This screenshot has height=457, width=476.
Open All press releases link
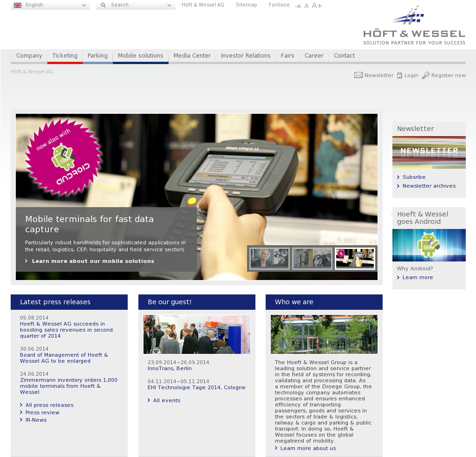(50, 405)
